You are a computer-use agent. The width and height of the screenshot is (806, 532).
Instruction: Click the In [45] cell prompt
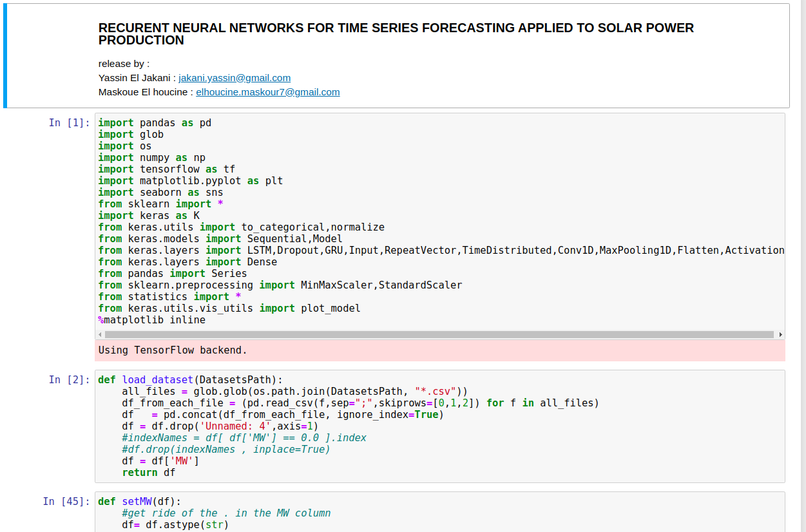[67, 501]
